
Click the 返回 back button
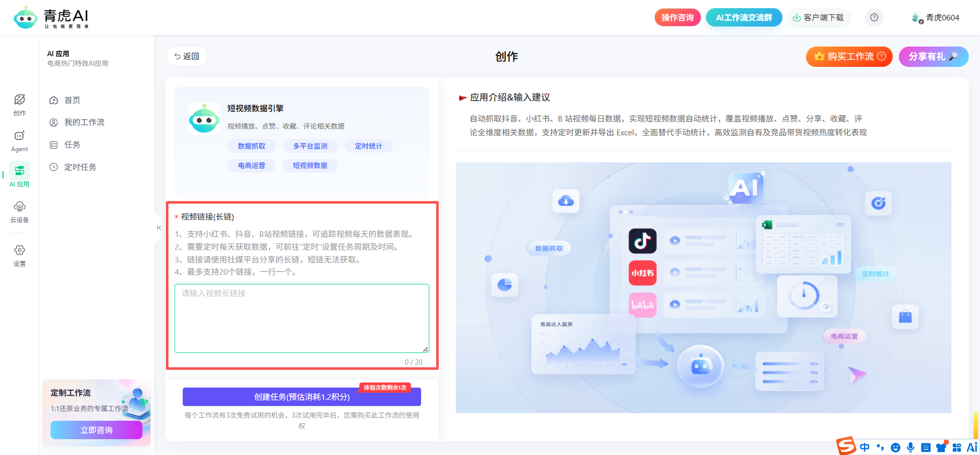coord(186,56)
